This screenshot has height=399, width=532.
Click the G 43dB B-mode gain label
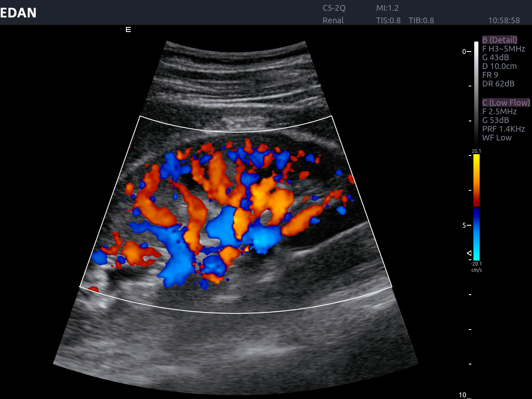click(495, 57)
